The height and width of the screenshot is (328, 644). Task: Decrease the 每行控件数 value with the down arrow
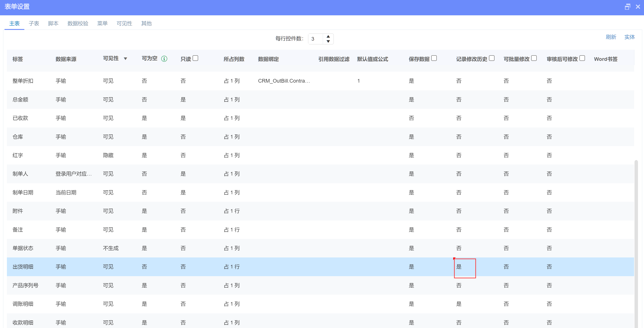tap(328, 42)
